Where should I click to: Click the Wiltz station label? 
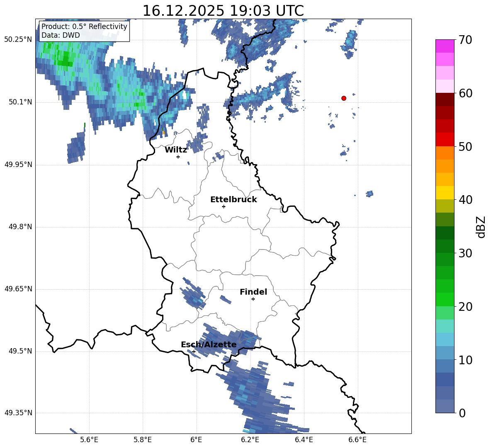pyautogui.click(x=176, y=150)
